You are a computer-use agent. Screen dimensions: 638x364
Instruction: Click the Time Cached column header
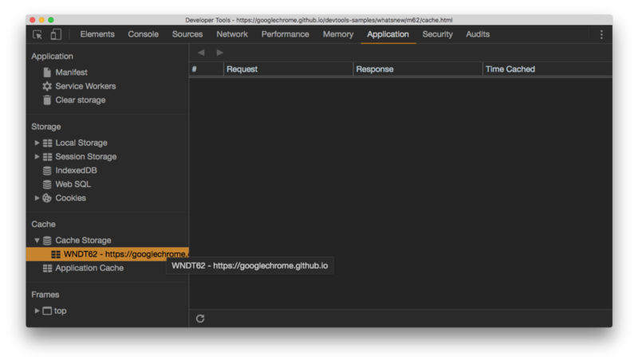[510, 69]
